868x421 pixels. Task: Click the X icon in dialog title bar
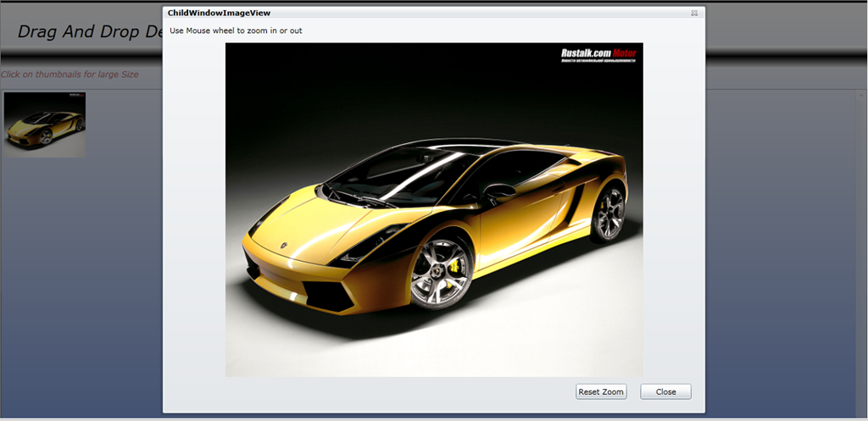pyautogui.click(x=694, y=14)
